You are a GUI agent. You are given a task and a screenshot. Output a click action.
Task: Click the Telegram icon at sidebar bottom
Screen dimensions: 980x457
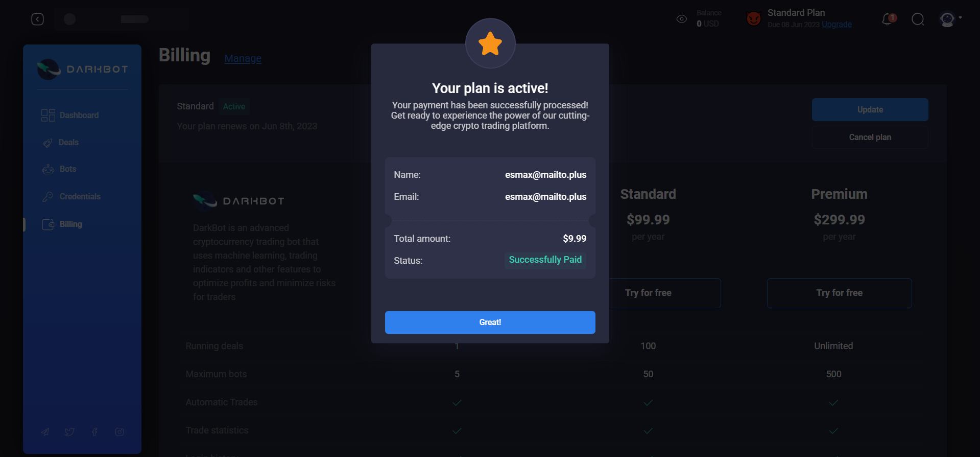tap(45, 432)
